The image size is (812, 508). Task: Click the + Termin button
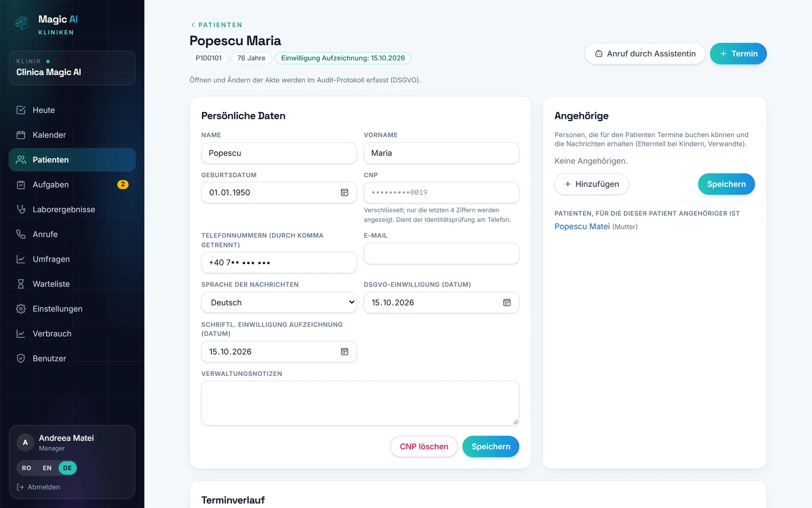click(x=738, y=54)
